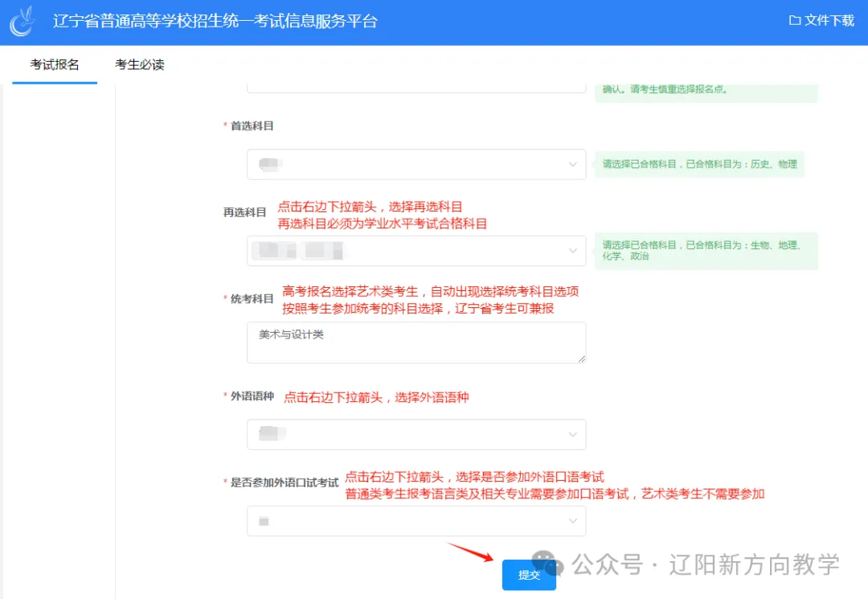Grab the resize handle of 统考科目 text area
The image size is (868, 599).
coord(582,359)
